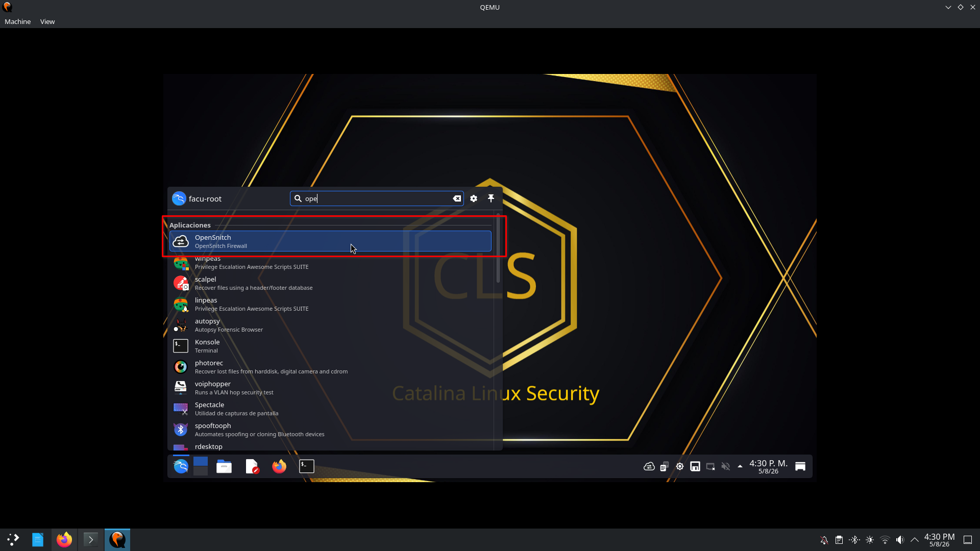Open the blue document app in host taskbar
Screen dimensions: 980x551
click(x=38, y=539)
